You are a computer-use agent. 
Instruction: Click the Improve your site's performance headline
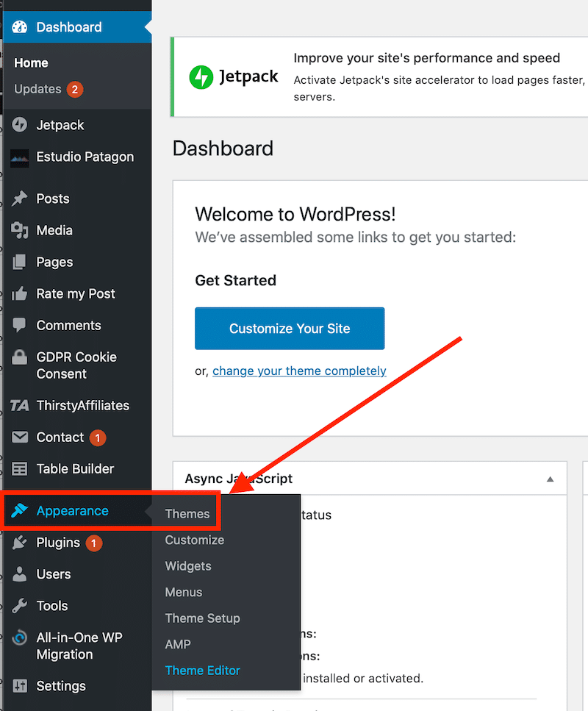tap(426, 58)
